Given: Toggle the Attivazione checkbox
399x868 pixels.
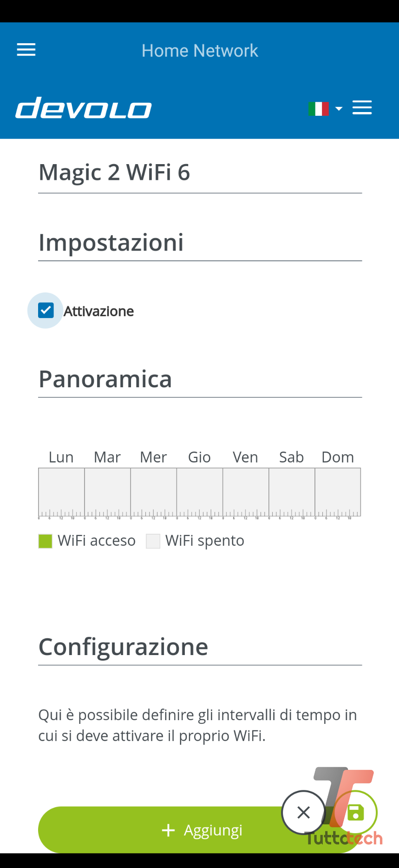Looking at the screenshot, I should 46,311.
